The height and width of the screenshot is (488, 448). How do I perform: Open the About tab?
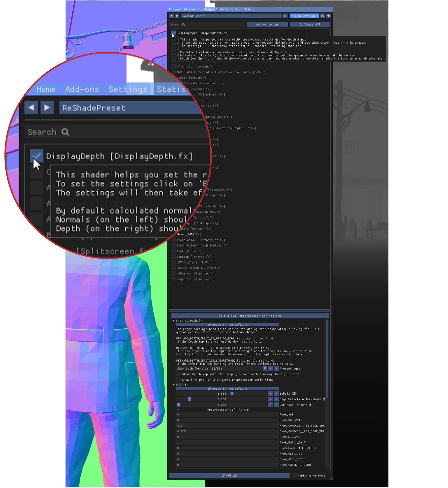click(249, 9)
